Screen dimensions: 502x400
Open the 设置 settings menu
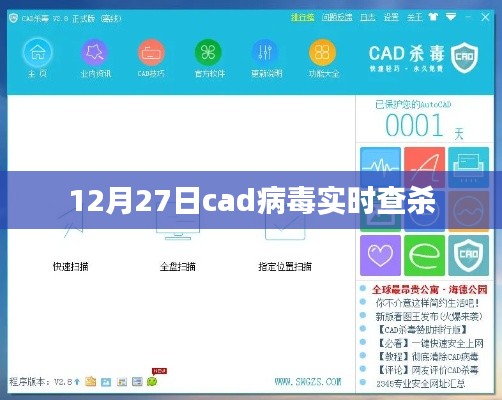391,17
